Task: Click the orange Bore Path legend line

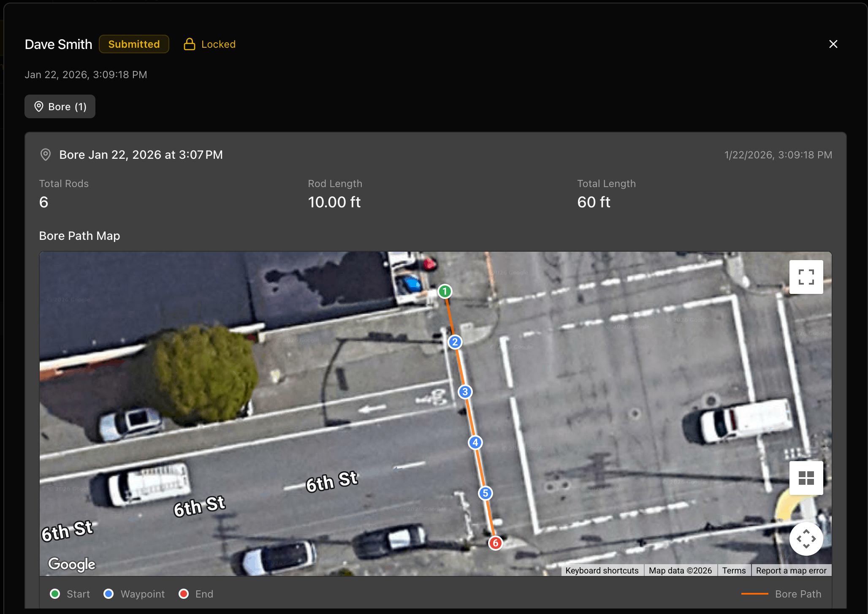Action: pyautogui.click(x=754, y=594)
